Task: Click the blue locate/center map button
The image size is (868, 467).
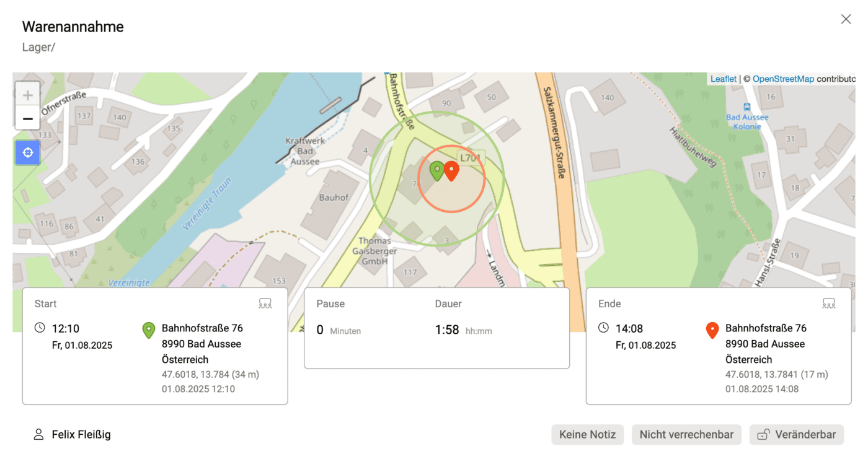Action: [28, 152]
